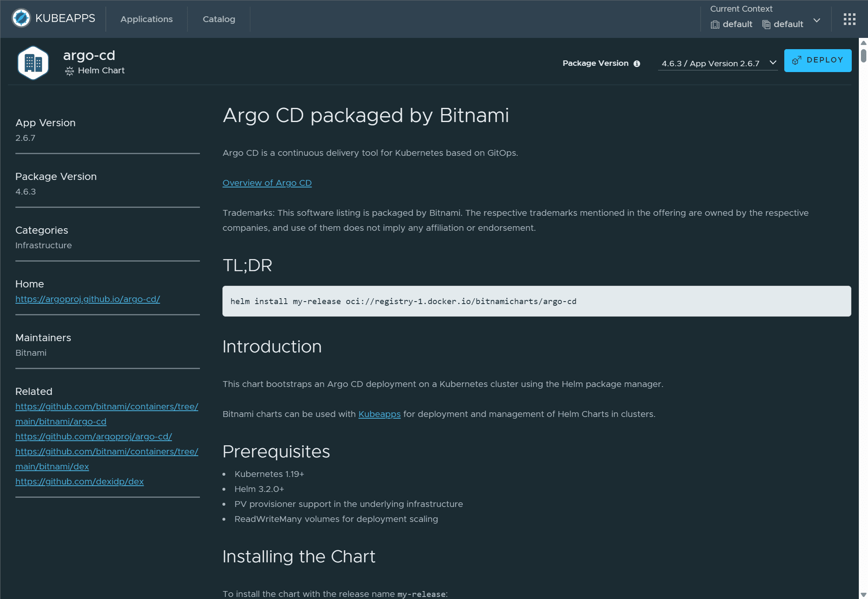Click the Deploy button
This screenshot has height=599, width=868.
[x=818, y=60]
